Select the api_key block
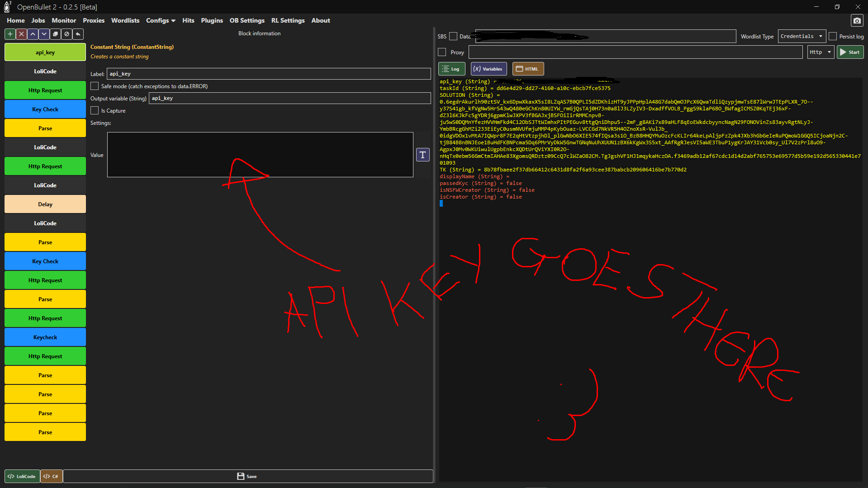This screenshot has width=868, height=488. 45,52
